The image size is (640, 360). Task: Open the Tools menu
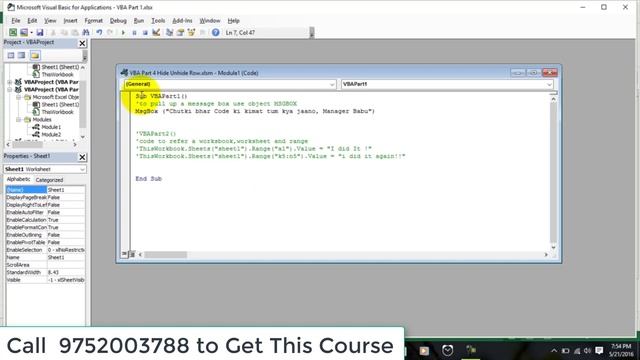click(x=158, y=20)
